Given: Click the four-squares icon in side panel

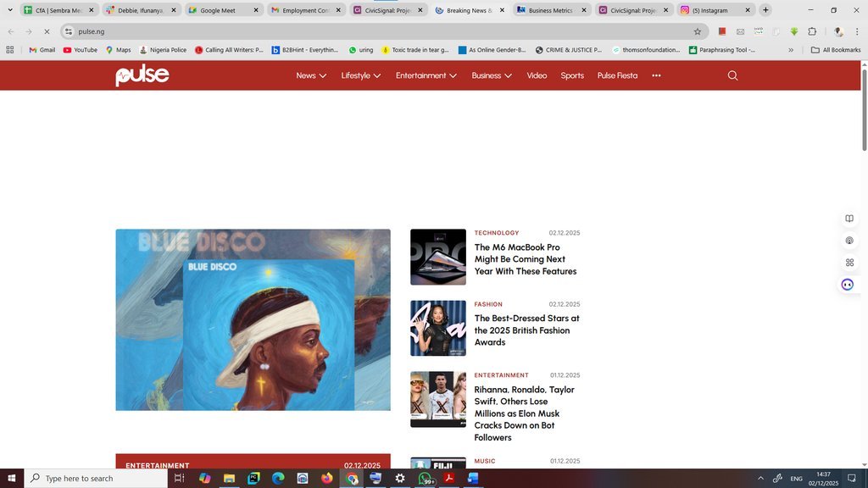Looking at the screenshot, I should click(849, 263).
